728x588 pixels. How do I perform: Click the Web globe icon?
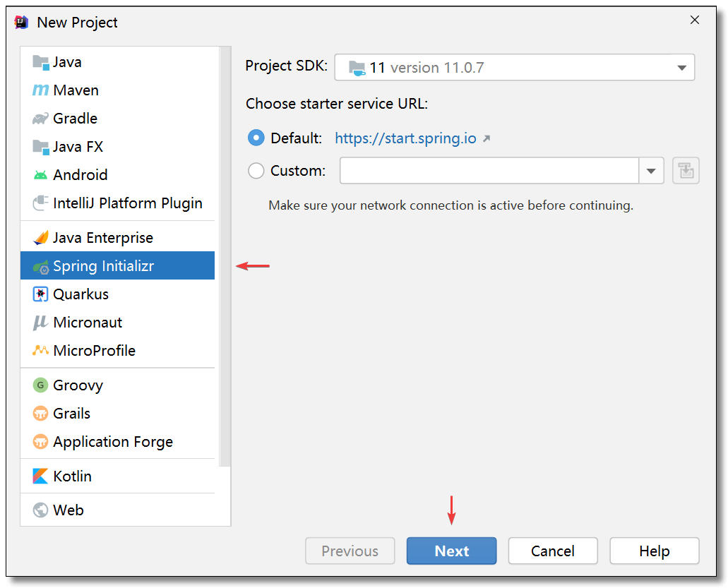[40, 510]
